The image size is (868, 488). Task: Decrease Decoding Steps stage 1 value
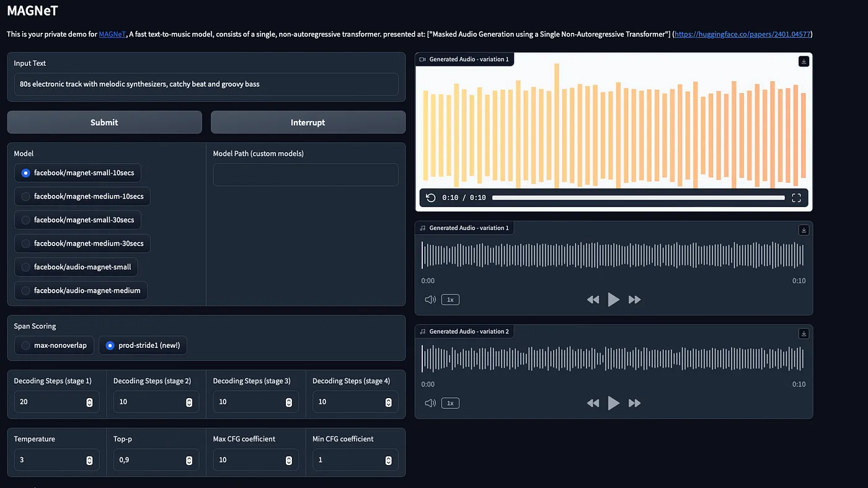click(89, 405)
